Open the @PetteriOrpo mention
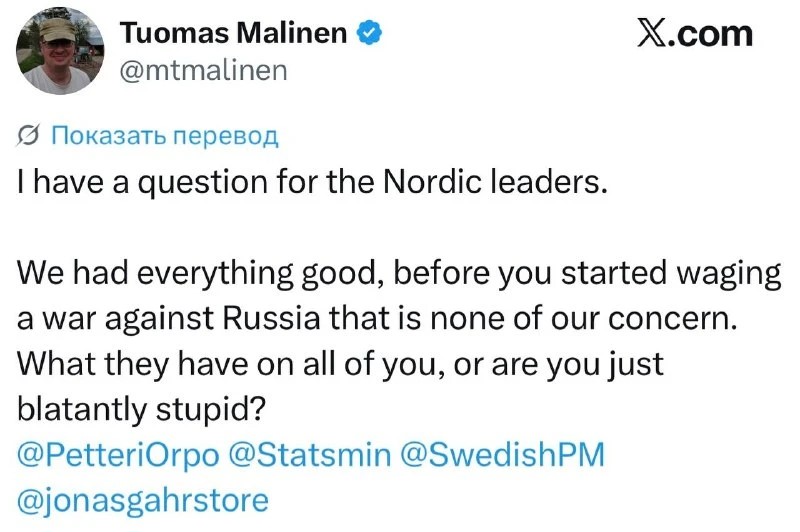The image size is (800, 532). (x=118, y=455)
